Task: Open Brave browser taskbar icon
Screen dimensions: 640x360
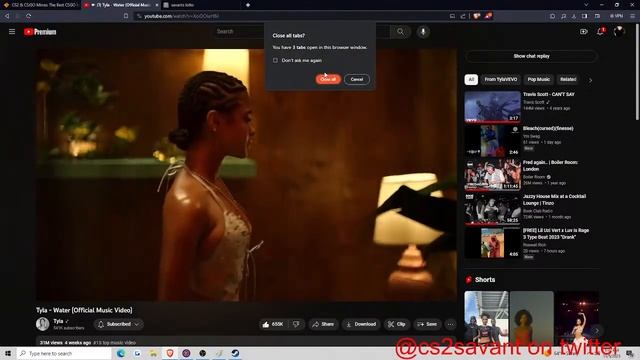Action: pyautogui.click(x=170, y=353)
